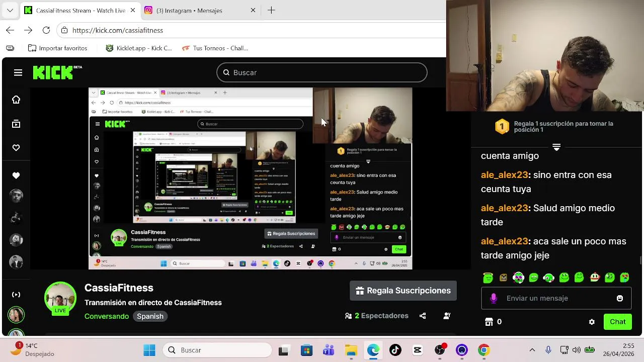
Task: Go to Kick home via sidebar house icon
Action: tap(16, 100)
